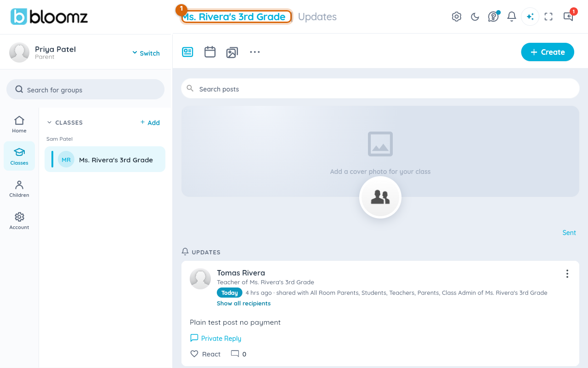Open the Sent posts link

coord(569,233)
